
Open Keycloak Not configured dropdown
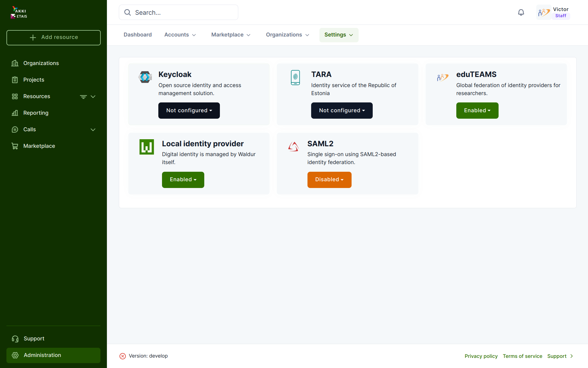point(189,110)
